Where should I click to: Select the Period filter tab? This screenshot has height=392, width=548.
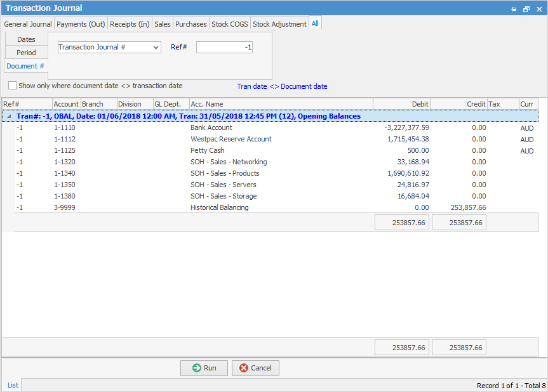[x=26, y=53]
